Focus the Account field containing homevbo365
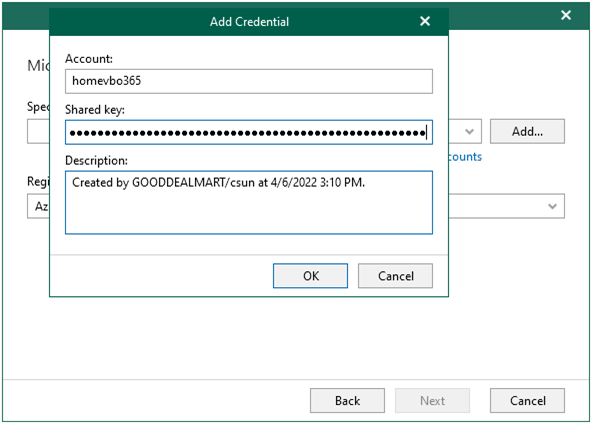The height and width of the screenshot is (423, 591). click(249, 81)
